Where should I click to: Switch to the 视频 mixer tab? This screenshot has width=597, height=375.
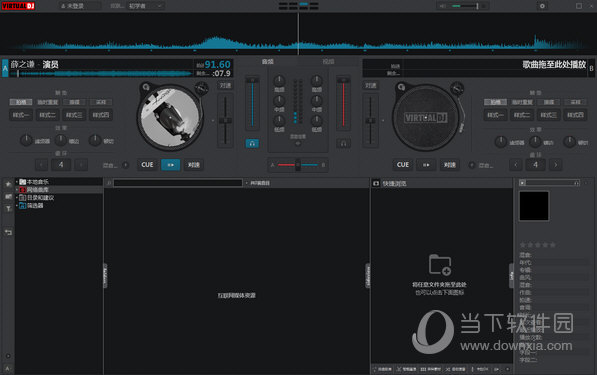tap(328, 61)
